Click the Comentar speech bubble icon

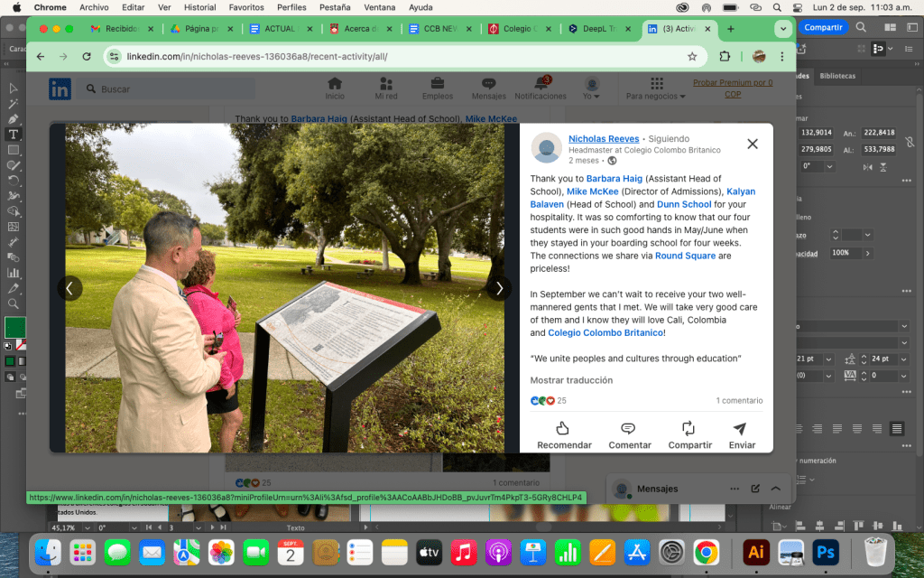[629, 428]
